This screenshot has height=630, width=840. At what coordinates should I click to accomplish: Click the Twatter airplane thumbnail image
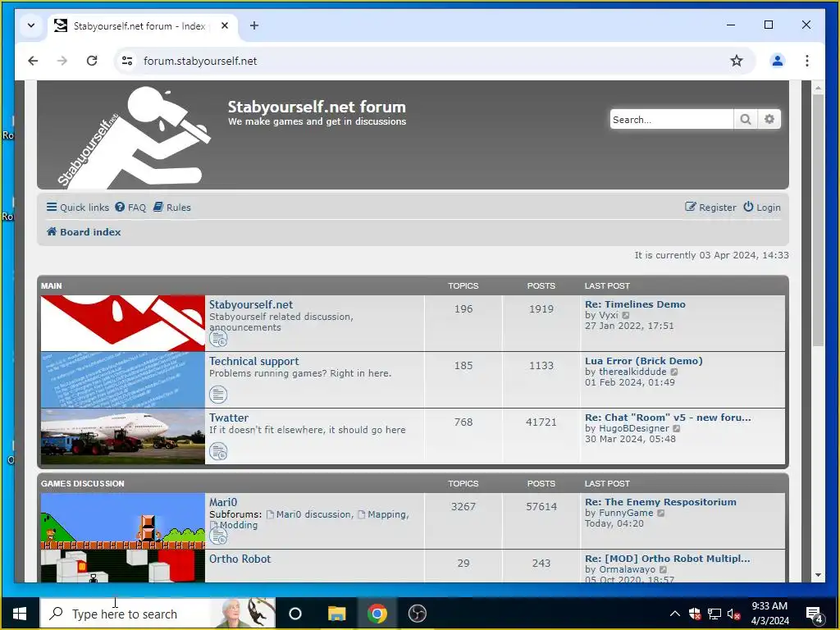[123, 436]
